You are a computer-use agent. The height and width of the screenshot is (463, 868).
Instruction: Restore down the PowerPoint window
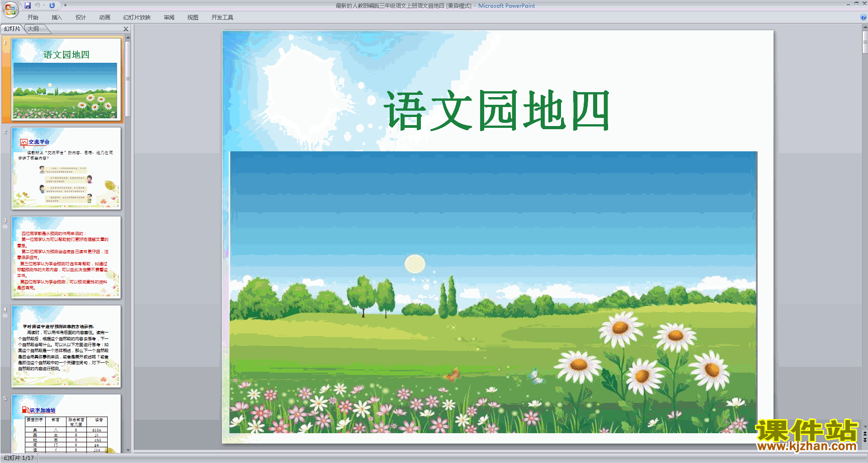click(856, 4)
